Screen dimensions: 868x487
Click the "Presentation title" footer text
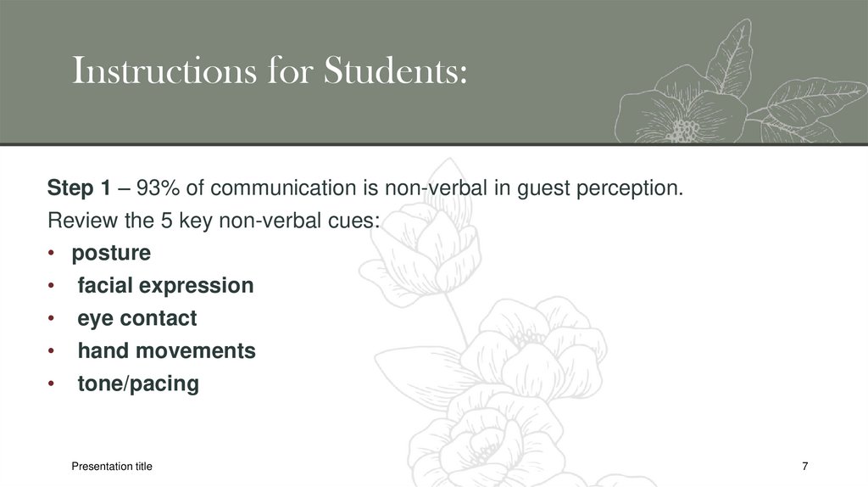coord(112,467)
